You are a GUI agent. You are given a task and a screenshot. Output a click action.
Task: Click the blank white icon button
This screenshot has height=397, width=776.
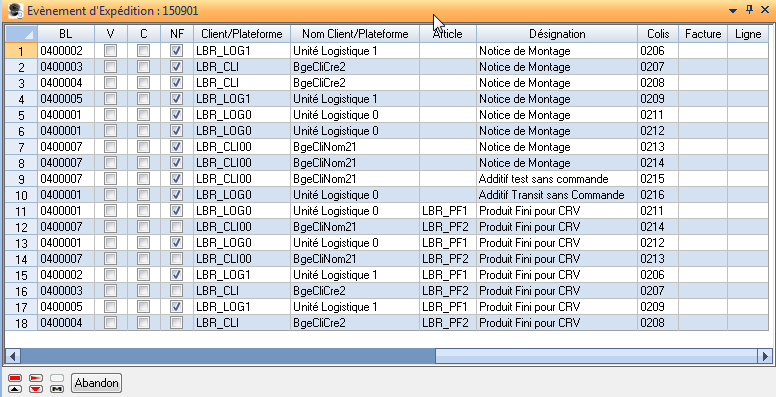[57, 378]
